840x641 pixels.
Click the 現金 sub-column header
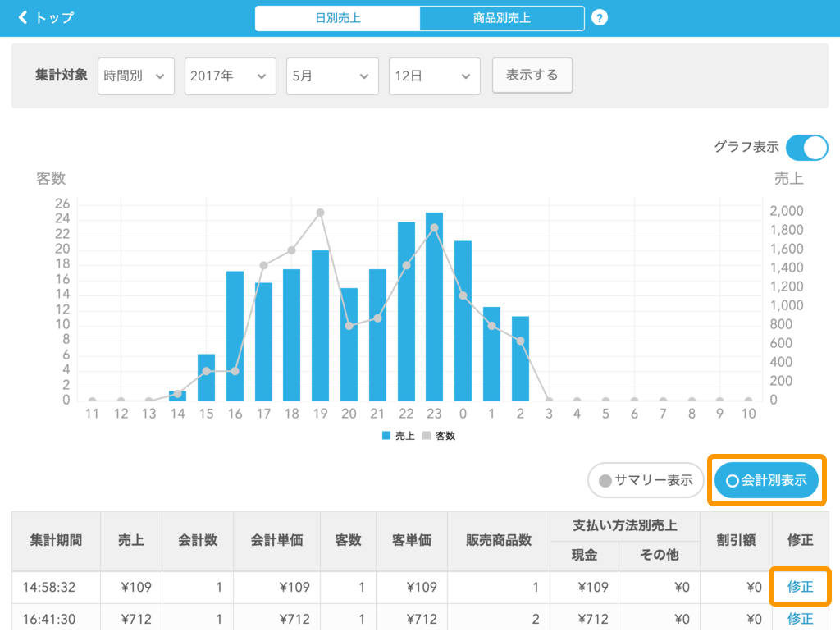(584, 556)
